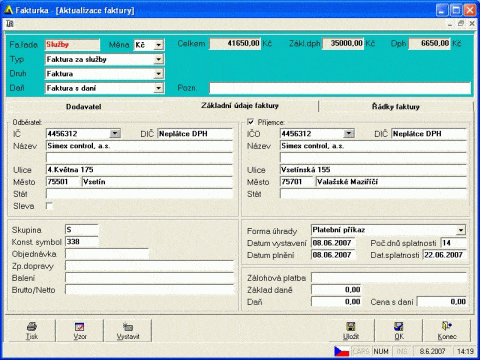This screenshot has height=360, width=480.
Task: Click the Vystavit issue invoice icon
Action: point(128,327)
